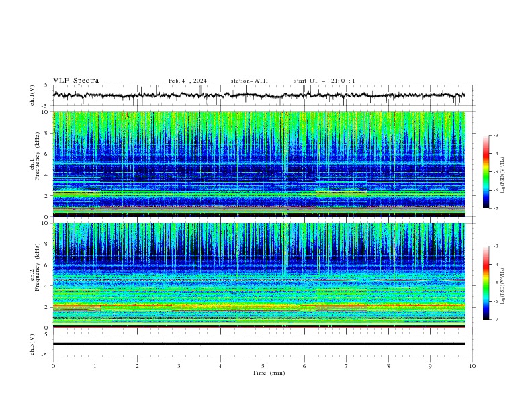Viewport: 532px width, 411px height.
Task: Click the "-5" tick on ch.1(V) axis
Action: coord(46,106)
